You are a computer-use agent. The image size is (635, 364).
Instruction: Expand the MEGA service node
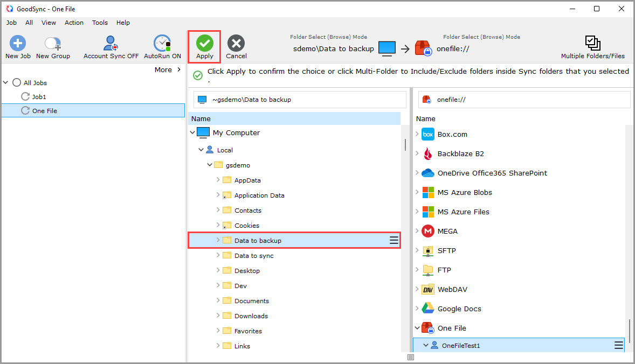pos(417,230)
